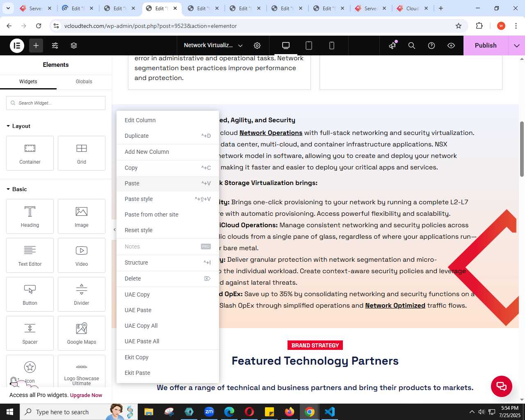Choose UAE Copy menu entry

[x=168, y=294]
